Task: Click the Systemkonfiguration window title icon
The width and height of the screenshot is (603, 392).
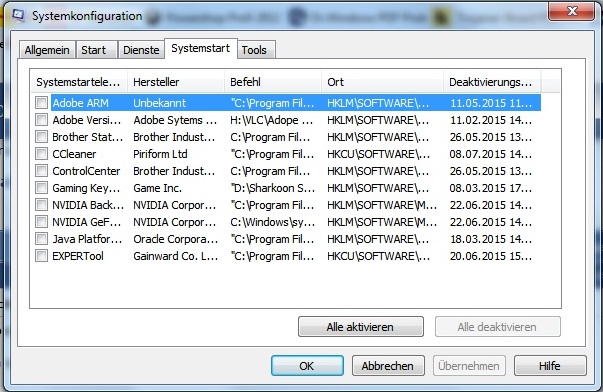Action: (18, 15)
